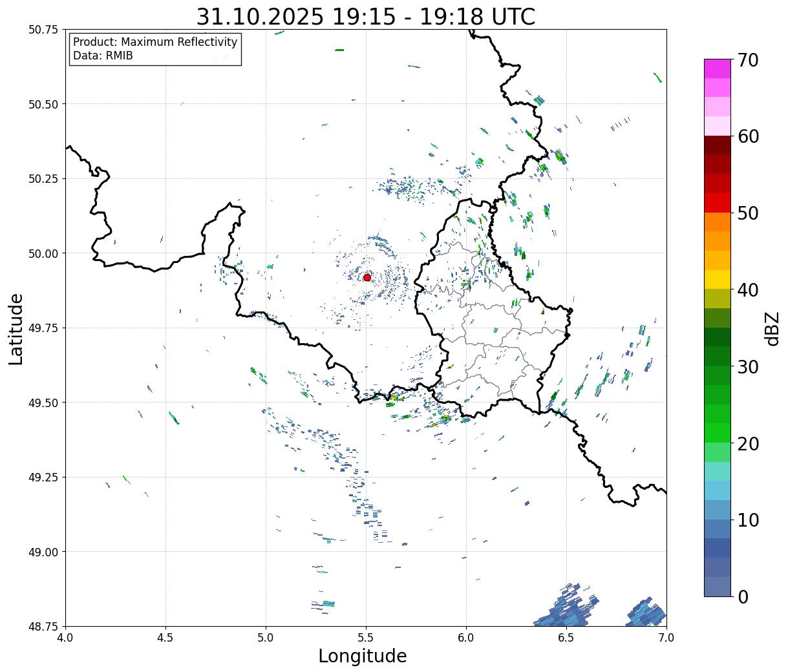Click the 4.0 longitude tick label
Screen dimensions: 788x672
[x=65, y=638]
